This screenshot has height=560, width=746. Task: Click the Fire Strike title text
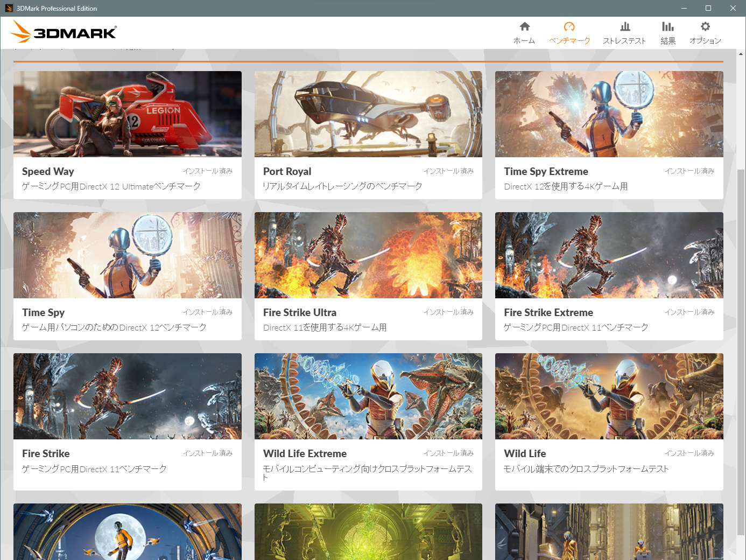pyautogui.click(x=46, y=454)
